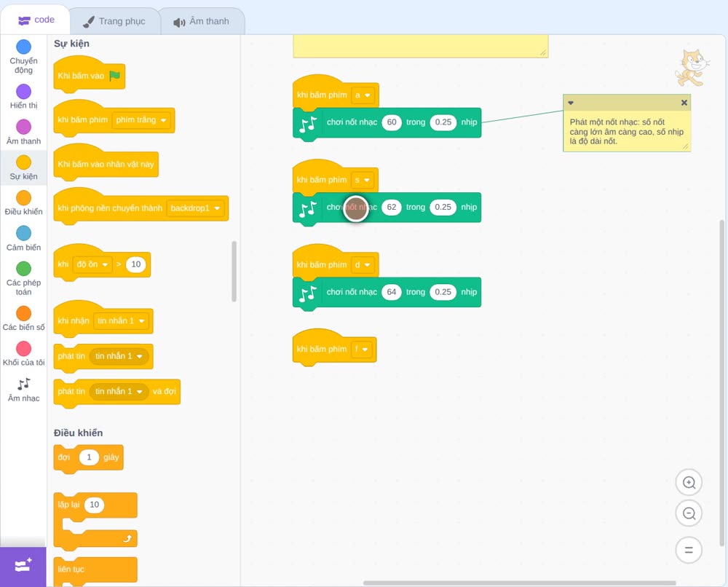This screenshot has width=728, height=587.
Task: Collapse the comment with its arrow
Action: pyautogui.click(x=571, y=103)
